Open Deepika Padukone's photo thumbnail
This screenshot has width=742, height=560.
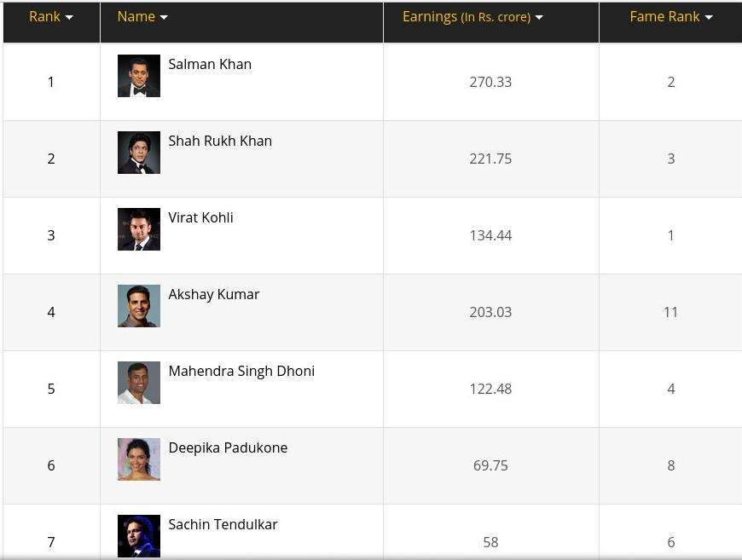coord(139,459)
